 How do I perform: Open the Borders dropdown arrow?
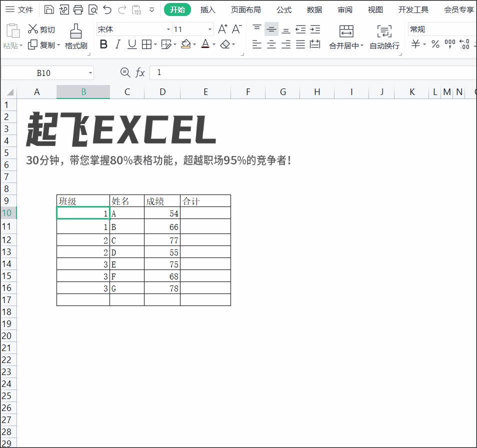155,44
